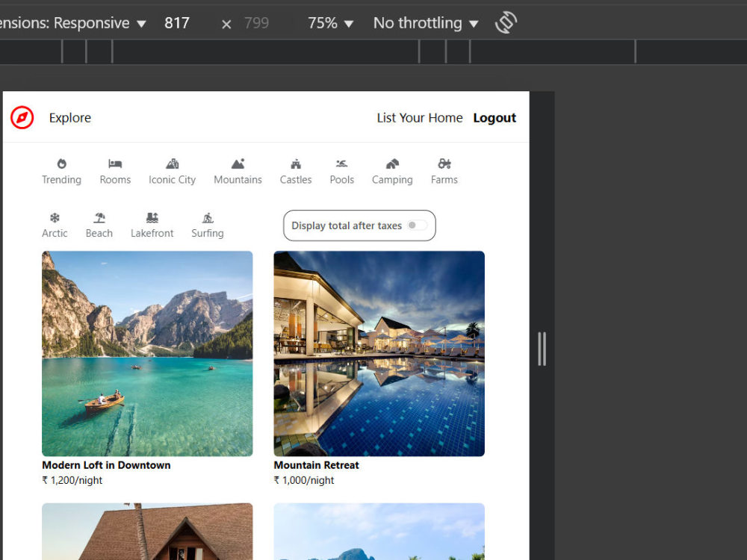This screenshot has width=747, height=560.
Task: Click the red compass logo icon
Action: tap(22, 118)
